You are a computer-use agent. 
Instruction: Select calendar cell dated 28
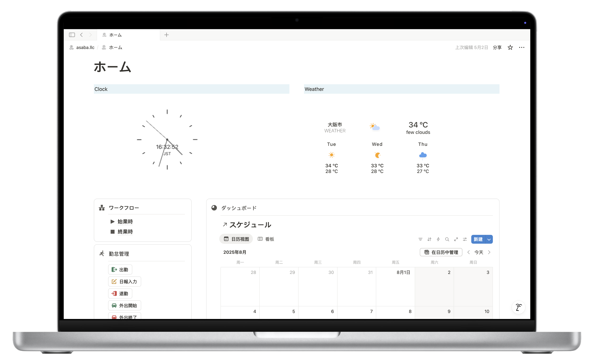(x=240, y=286)
